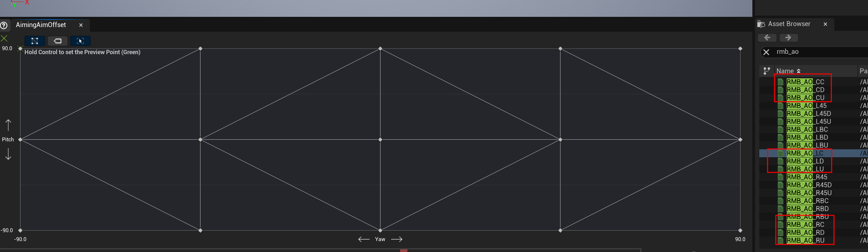Viewport: 868px width, 252px height.
Task: Select the RMB_AO_LBD asset
Action: 807,137
